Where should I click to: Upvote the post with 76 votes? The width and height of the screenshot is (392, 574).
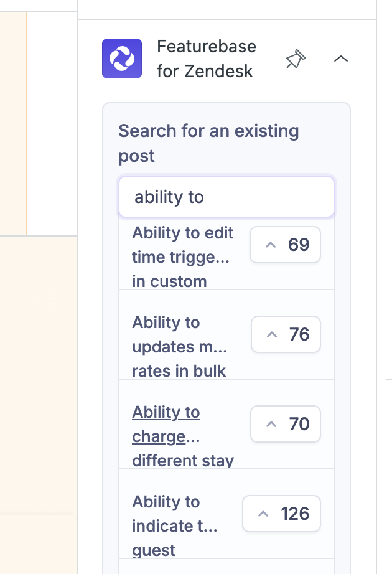pyautogui.click(x=286, y=334)
